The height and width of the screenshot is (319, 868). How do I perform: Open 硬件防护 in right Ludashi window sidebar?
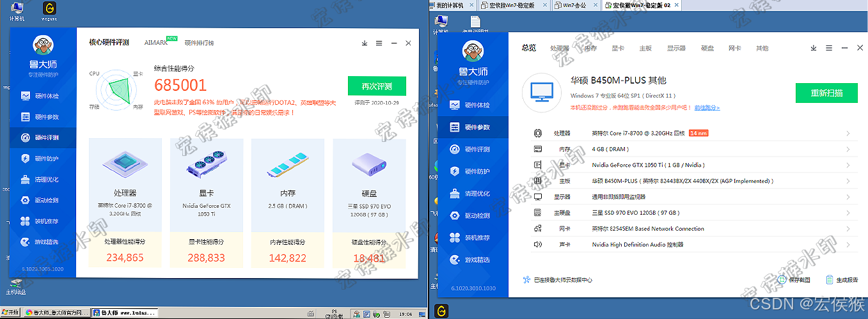click(x=473, y=171)
